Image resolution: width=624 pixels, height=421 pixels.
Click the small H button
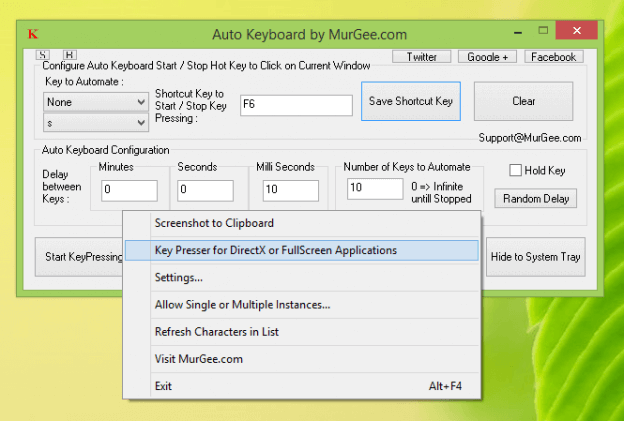[x=69, y=55]
